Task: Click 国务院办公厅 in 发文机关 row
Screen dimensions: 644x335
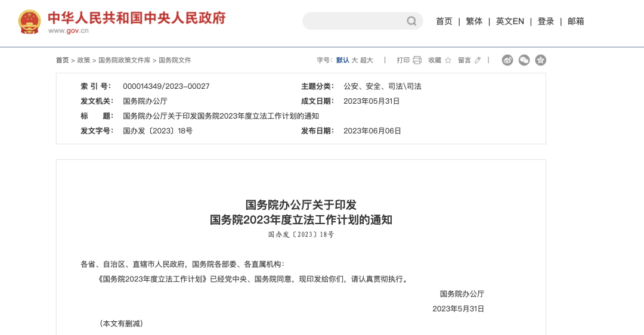Action: tap(145, 101)
